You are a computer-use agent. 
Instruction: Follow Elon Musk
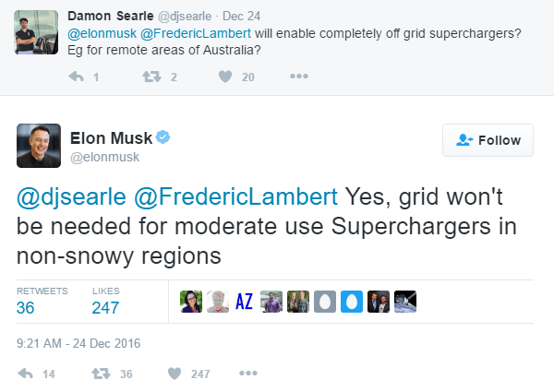pos(488,140)
